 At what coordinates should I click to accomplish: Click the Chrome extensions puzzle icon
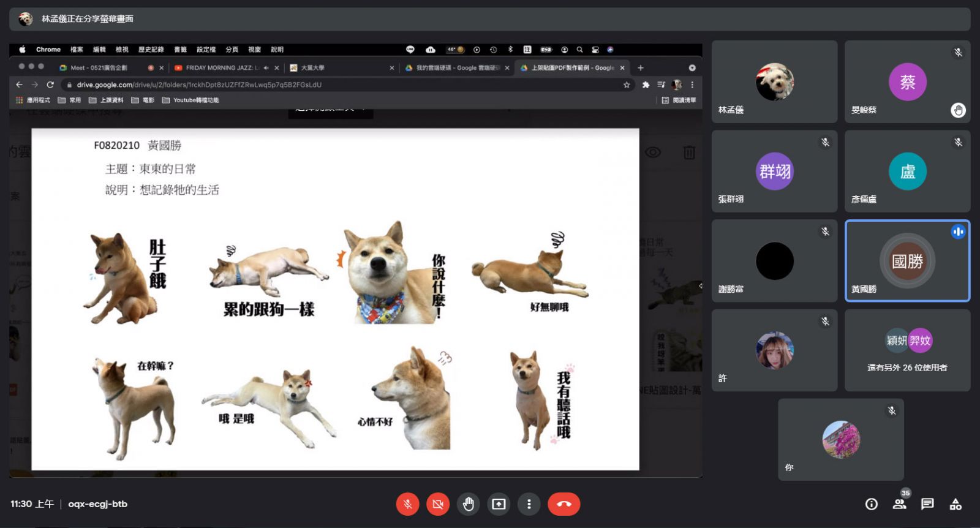[646, 85]
